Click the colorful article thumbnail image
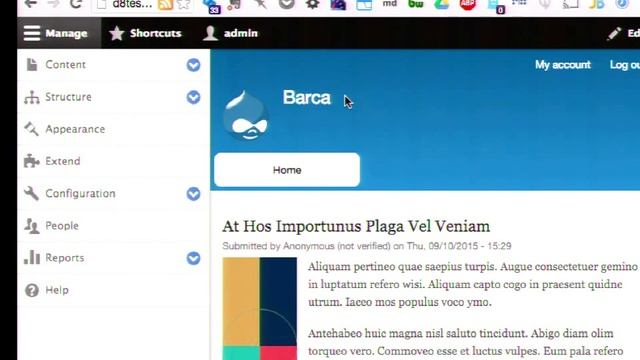This screenshot has height=360, width=640. point(260,308)
